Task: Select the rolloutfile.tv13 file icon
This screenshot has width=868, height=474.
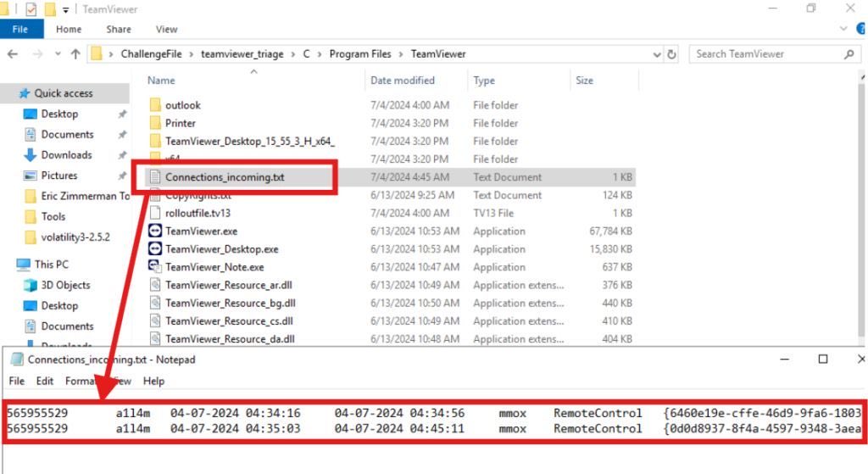Action: coord(155,213)
